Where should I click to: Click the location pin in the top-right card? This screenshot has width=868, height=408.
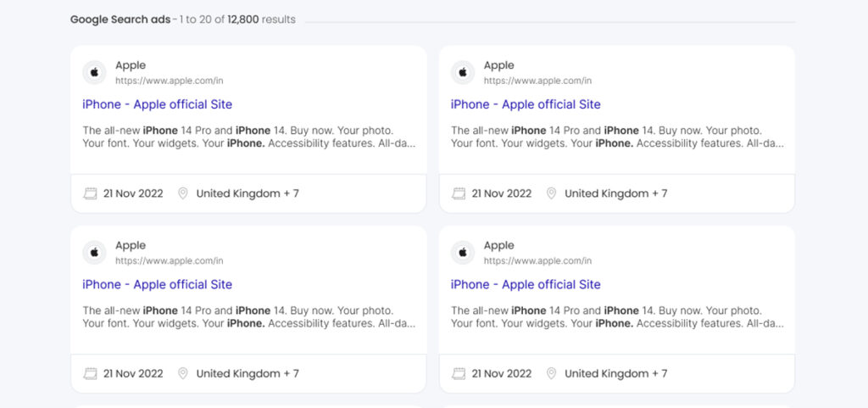551,193
